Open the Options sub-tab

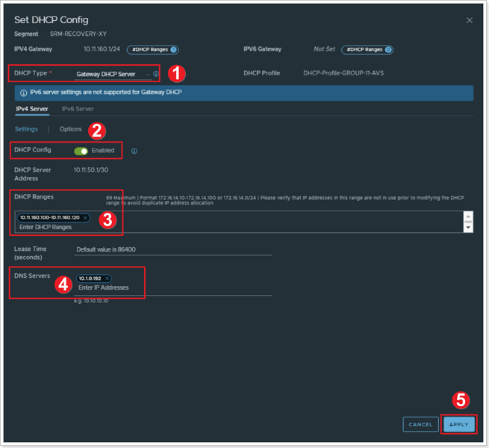click(70, 129)
